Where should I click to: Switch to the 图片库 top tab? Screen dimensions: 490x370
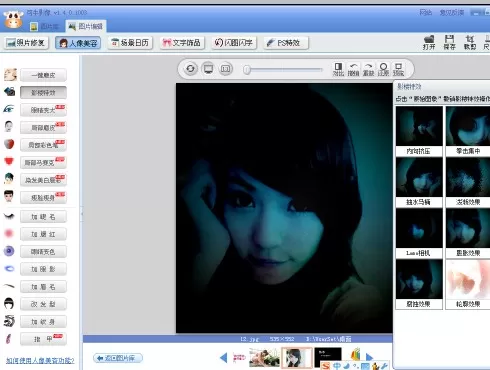(x=45, y=26)
